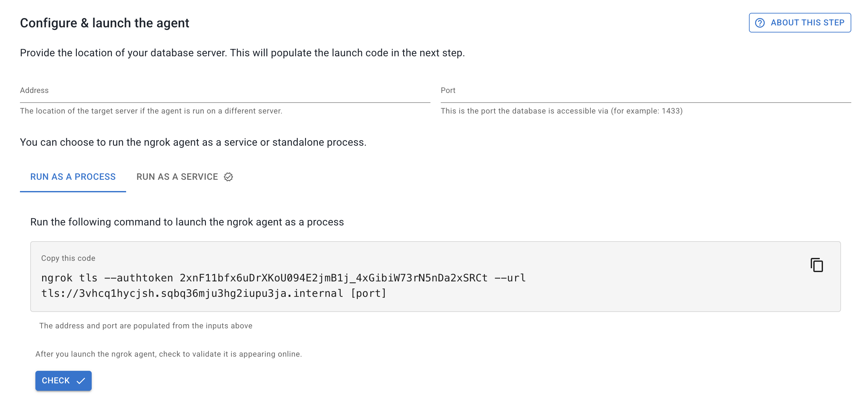The height and width of the screenshot is (411, 868).
Task: Click the "Copy this code" label
Action: pyautogui.click(x=68, y=258)
